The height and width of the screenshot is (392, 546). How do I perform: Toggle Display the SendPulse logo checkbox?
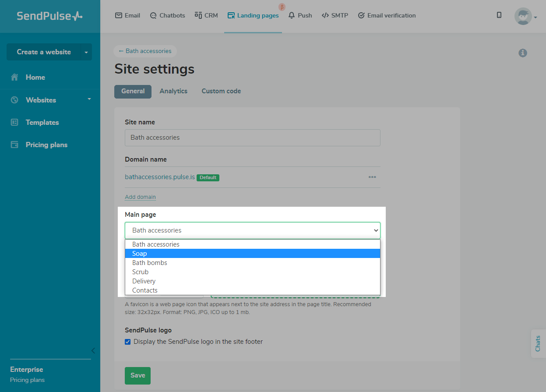coord(128,342)
